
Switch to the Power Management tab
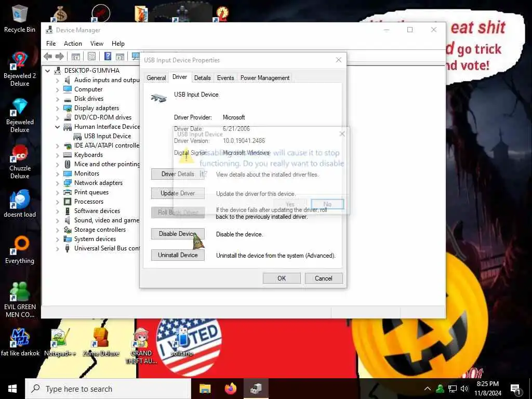tap(265, 78)
